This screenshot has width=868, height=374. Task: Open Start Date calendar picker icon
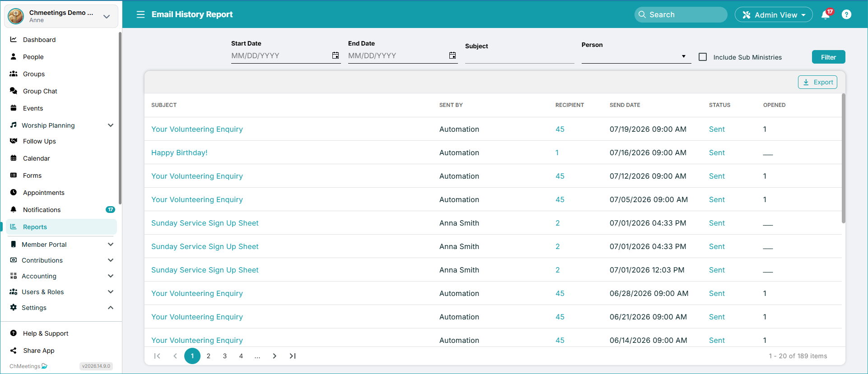pos(336,55)
